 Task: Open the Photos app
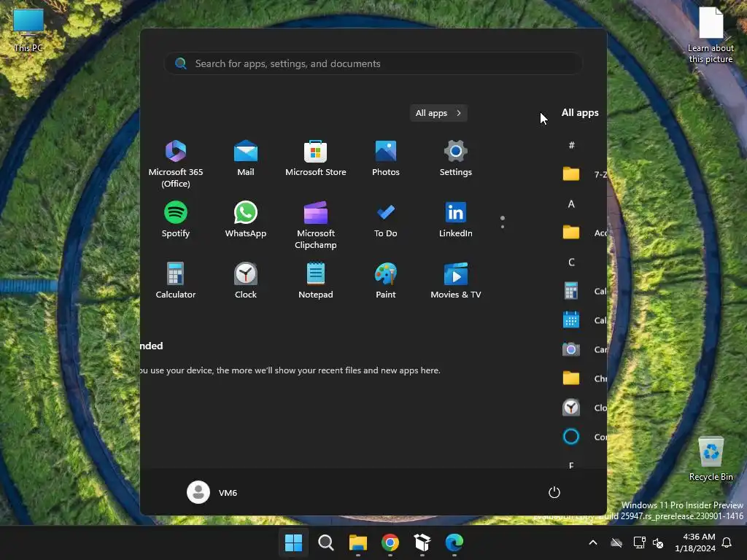(385, 158)
